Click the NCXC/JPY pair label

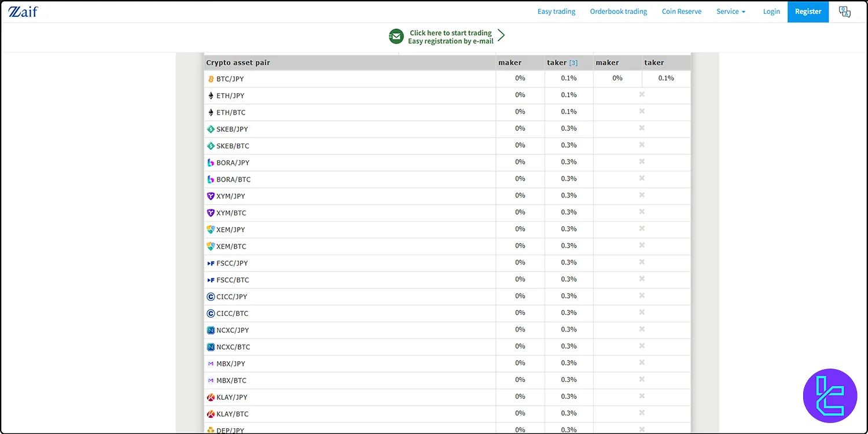coord(233,330)
